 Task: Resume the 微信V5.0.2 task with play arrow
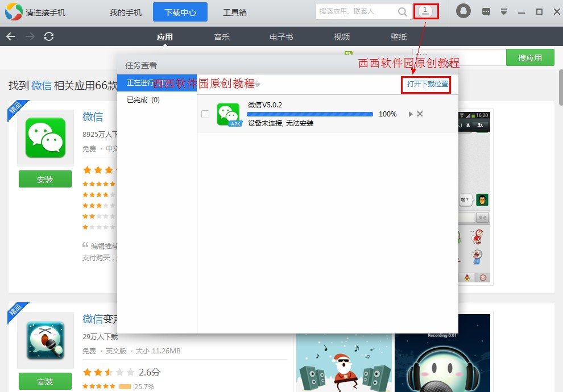pyautogui.click(x=411, y=114)
